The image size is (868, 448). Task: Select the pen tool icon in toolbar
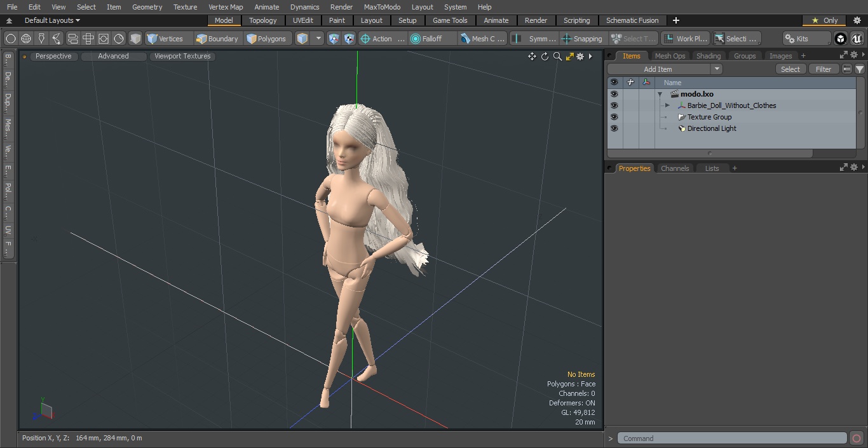tap(41, 39)
